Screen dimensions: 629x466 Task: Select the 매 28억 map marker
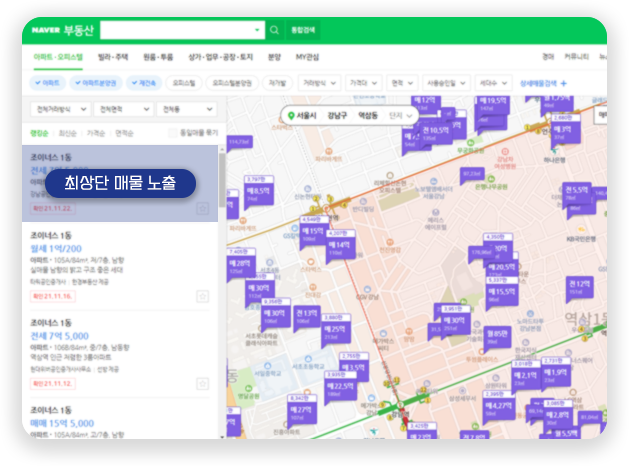click(240, 264)
